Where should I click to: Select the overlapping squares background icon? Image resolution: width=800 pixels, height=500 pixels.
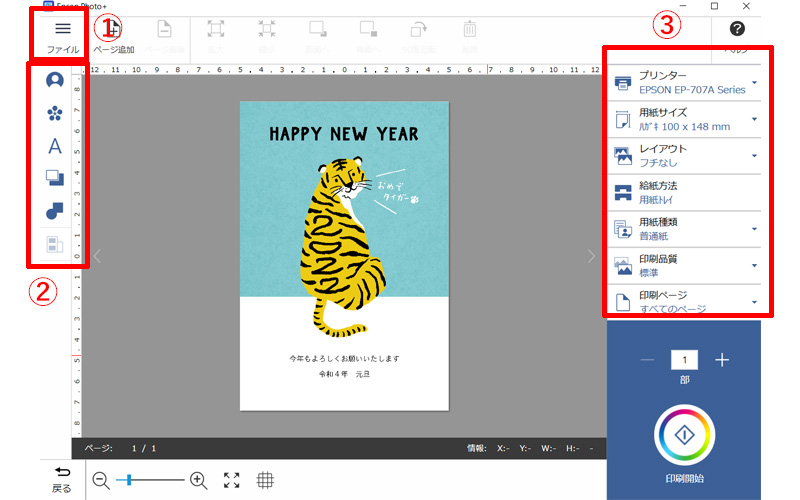[x=55, y=178]
